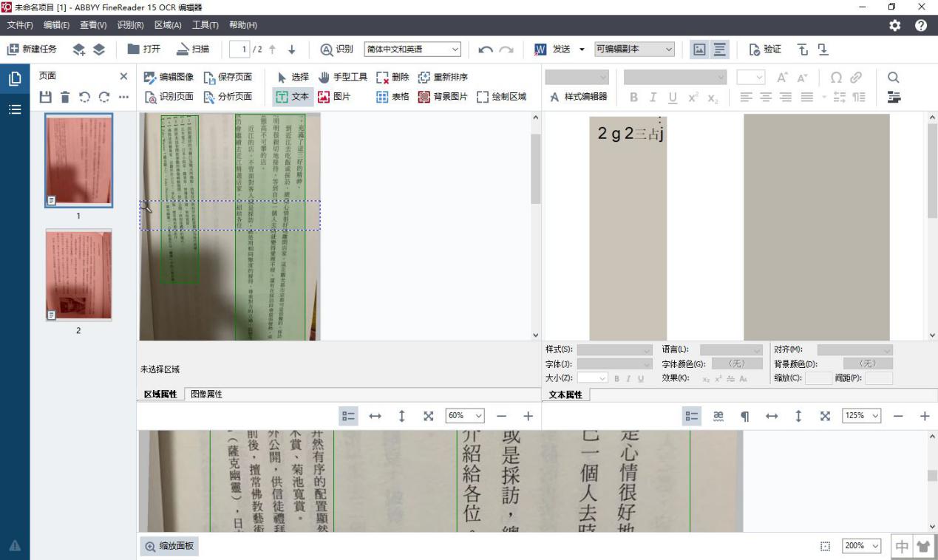
Task: Go to next page with down arrow
Action: [x=291, y=49]
